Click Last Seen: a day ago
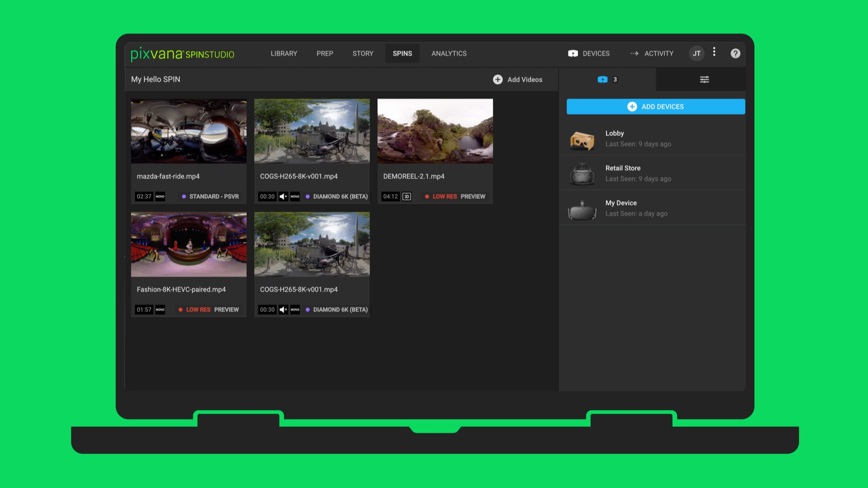Viewport: 868px width, 488px height. click(636, 214)
